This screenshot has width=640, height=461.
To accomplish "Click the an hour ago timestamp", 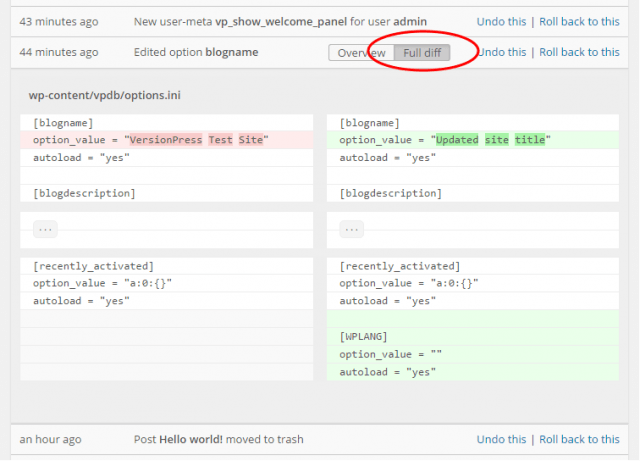I will [50, 439].
